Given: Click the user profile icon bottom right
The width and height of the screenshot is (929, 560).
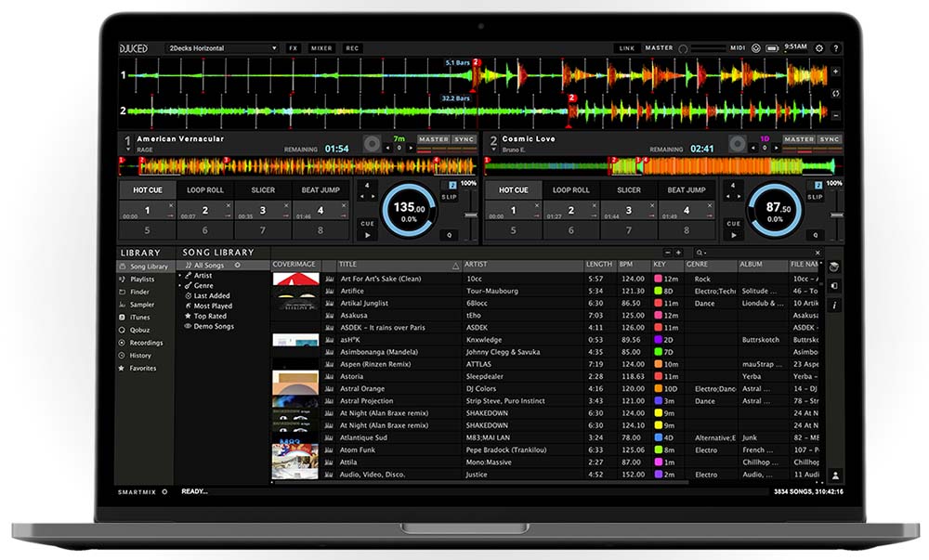Looking at the screenshot, I should (835, 475).
